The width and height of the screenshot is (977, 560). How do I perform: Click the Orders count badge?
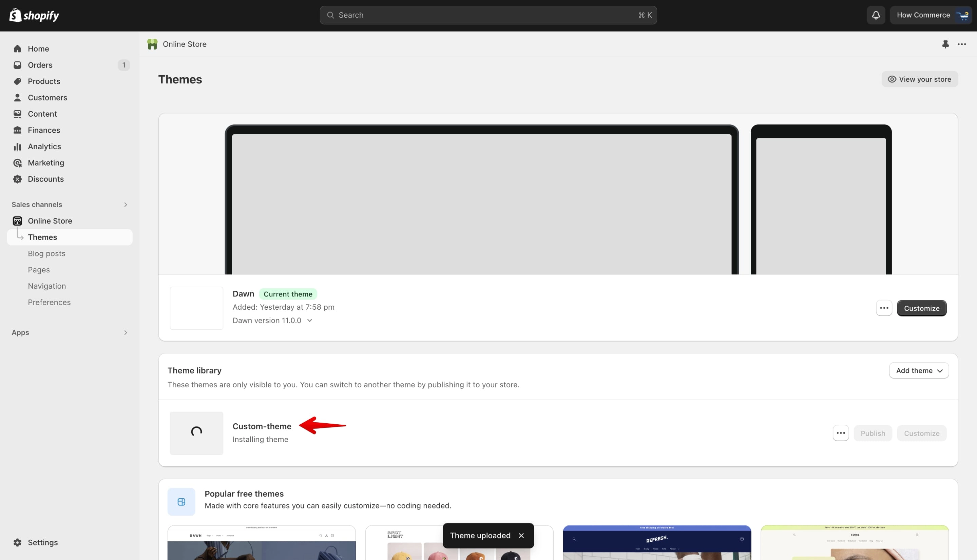click(x=124, y=65)
